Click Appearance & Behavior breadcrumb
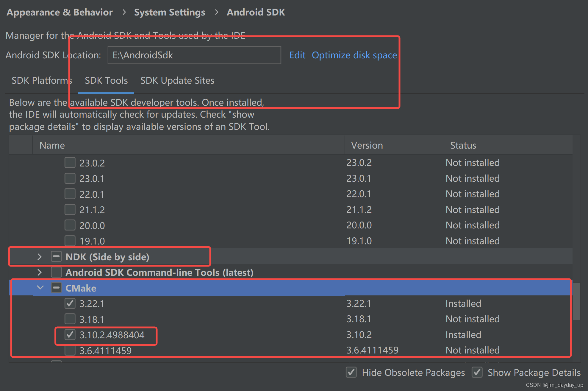 click(x=60, y=12)
